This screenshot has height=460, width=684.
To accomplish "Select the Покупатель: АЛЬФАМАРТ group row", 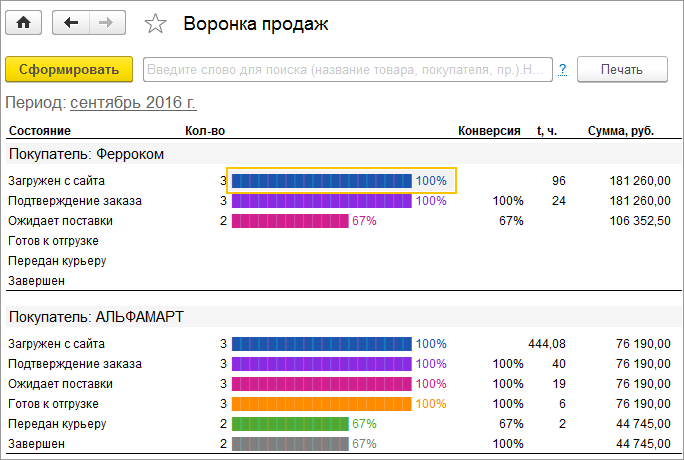I will [96, 317].
